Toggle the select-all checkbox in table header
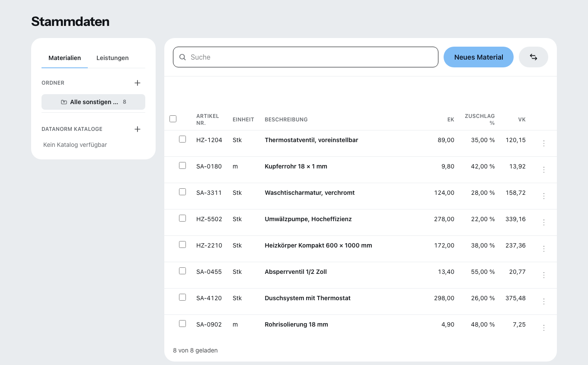The image size is (588, 365). coord(173,119)
